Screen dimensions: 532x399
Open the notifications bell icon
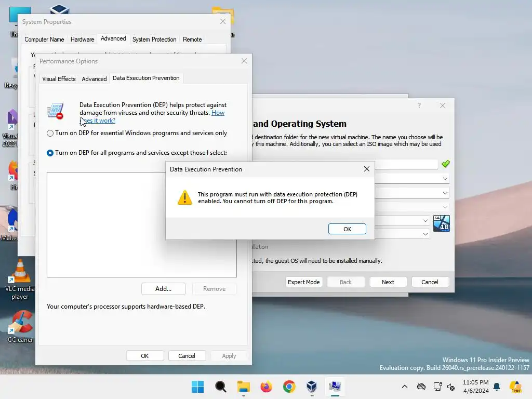pos(497,387)
